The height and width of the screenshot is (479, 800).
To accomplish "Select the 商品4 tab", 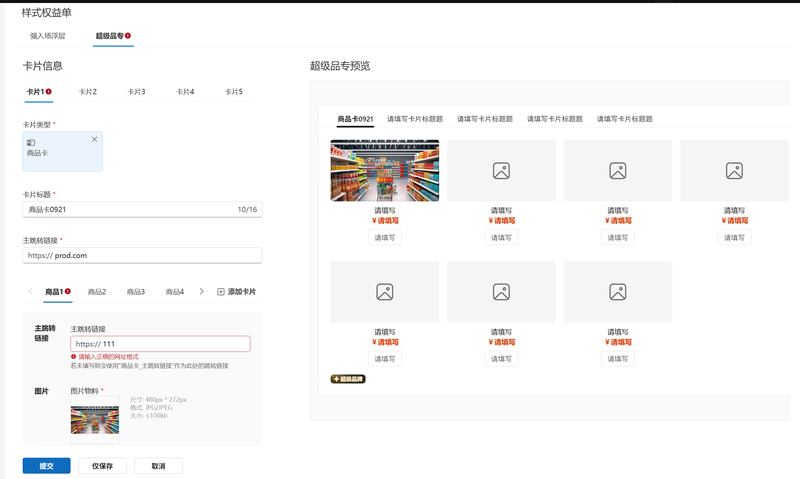I will (174, 292).
